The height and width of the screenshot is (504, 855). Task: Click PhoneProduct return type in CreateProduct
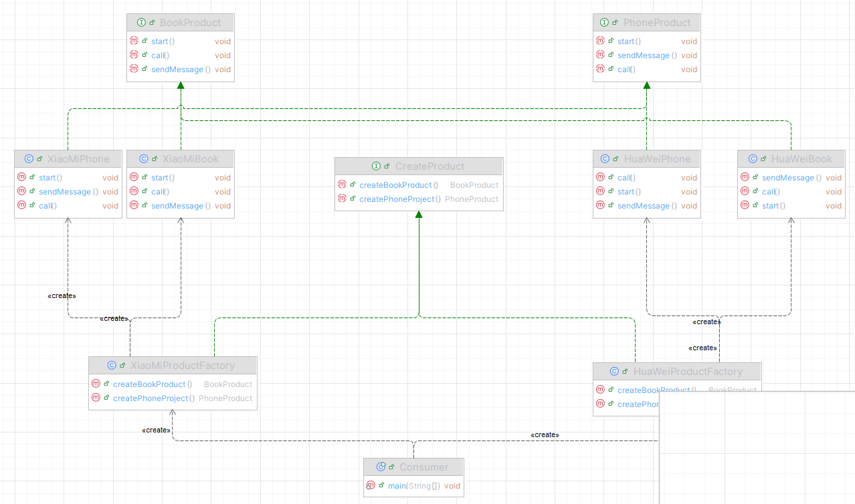coord(472,199)
